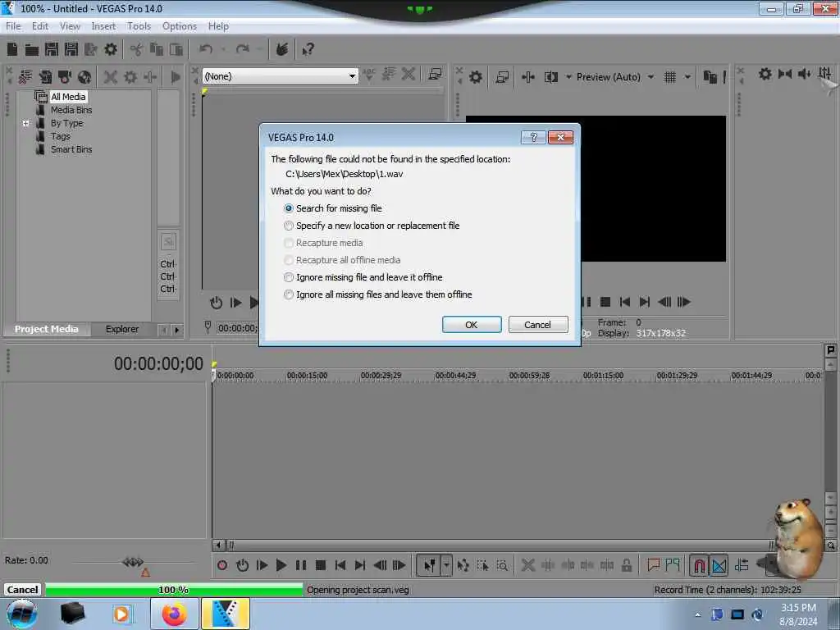Screen dimensions: 840x630
Task: Open Project Properties gear in main toolbar
Action: click(111, 49)
